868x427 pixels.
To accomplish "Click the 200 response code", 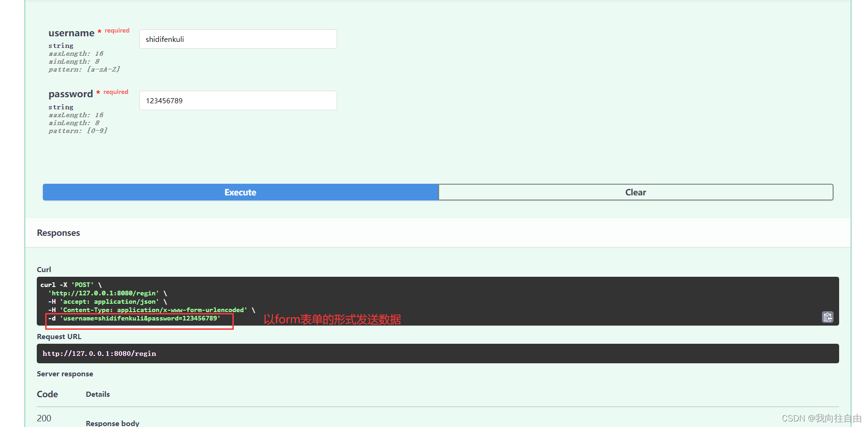I will tap(44, 418).
